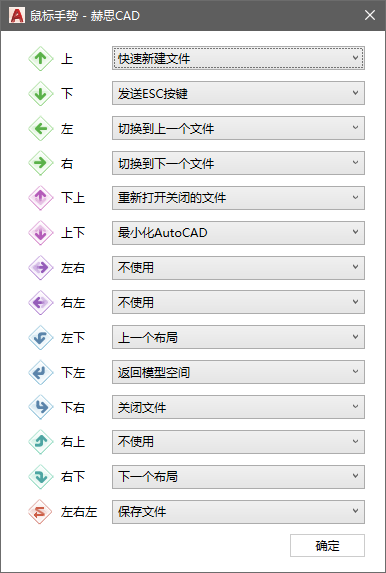
Task: Click the green up-arrow gesture icon
Action: 41,58
